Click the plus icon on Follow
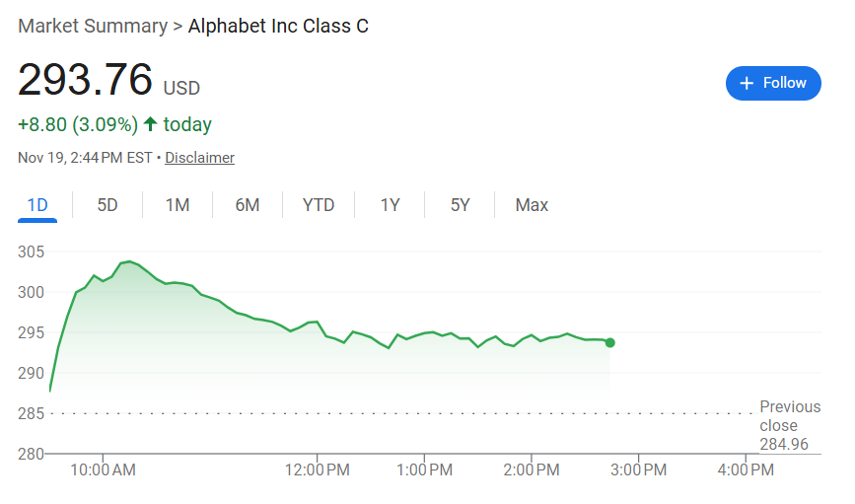The height and width of the screenshot is (504, 855). [747, 83]
